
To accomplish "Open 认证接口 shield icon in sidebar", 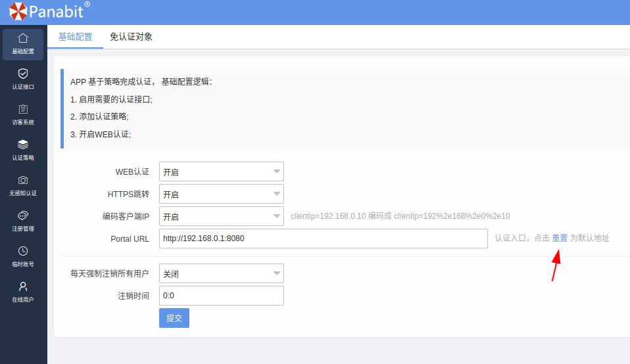I will pos(23,74).
